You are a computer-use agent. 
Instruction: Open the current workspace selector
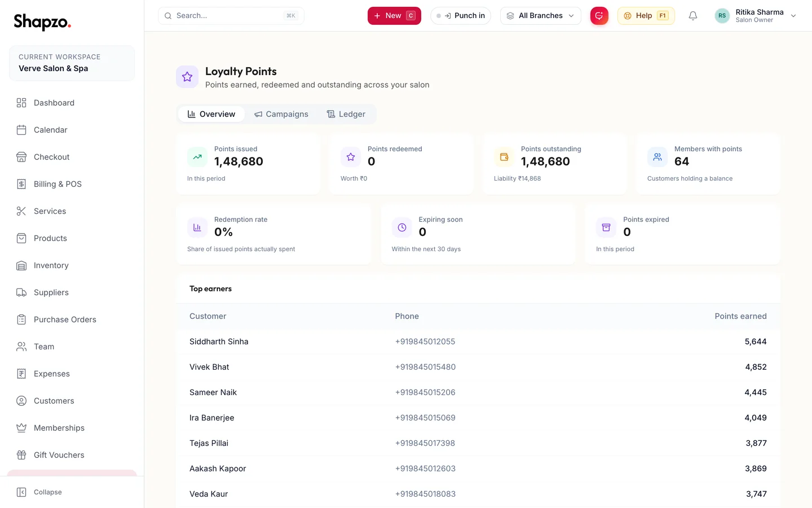click(72, 63)
